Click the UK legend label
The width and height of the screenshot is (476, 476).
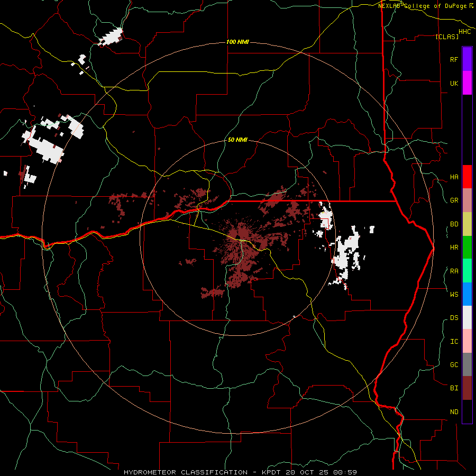coord(454,83)
